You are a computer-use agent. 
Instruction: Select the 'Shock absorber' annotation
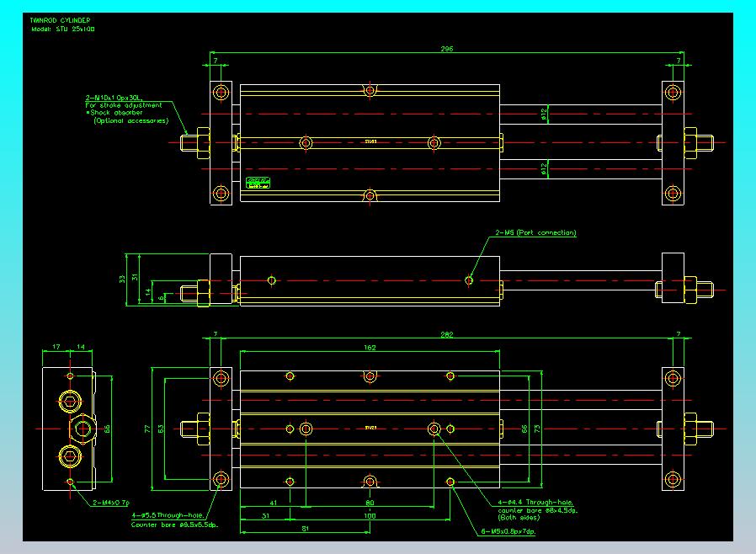(x=116, y=113)
